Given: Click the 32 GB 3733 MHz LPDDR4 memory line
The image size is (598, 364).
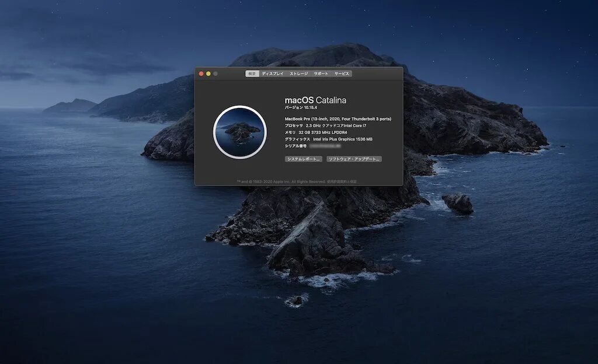Looking at the screenshot, I should point(316,132).
